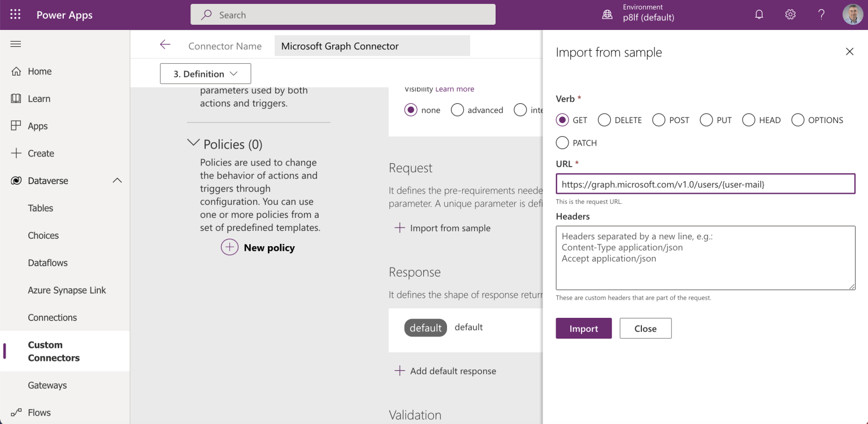
Task: Select the POST verb radio button
Action: point(658,120)
